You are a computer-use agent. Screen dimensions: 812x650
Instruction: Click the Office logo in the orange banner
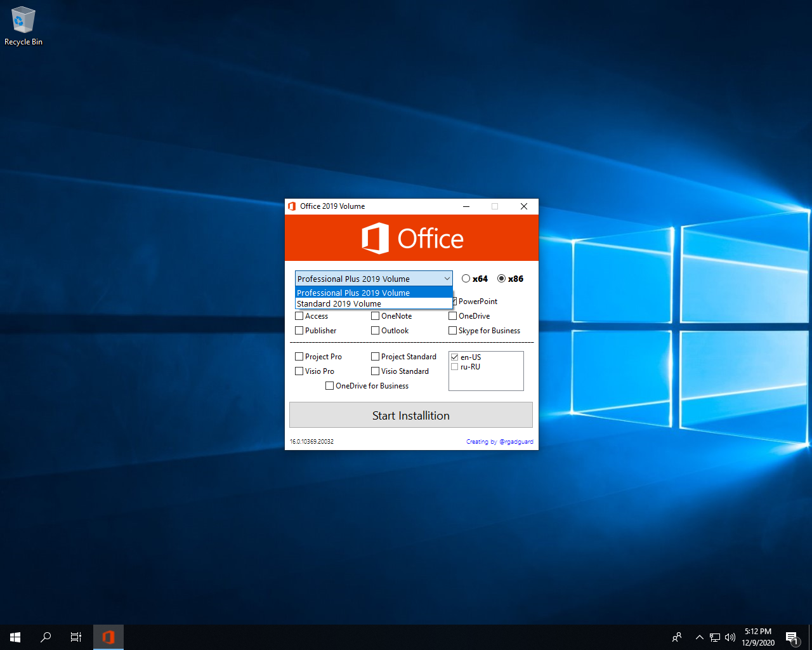coord(412,239)
